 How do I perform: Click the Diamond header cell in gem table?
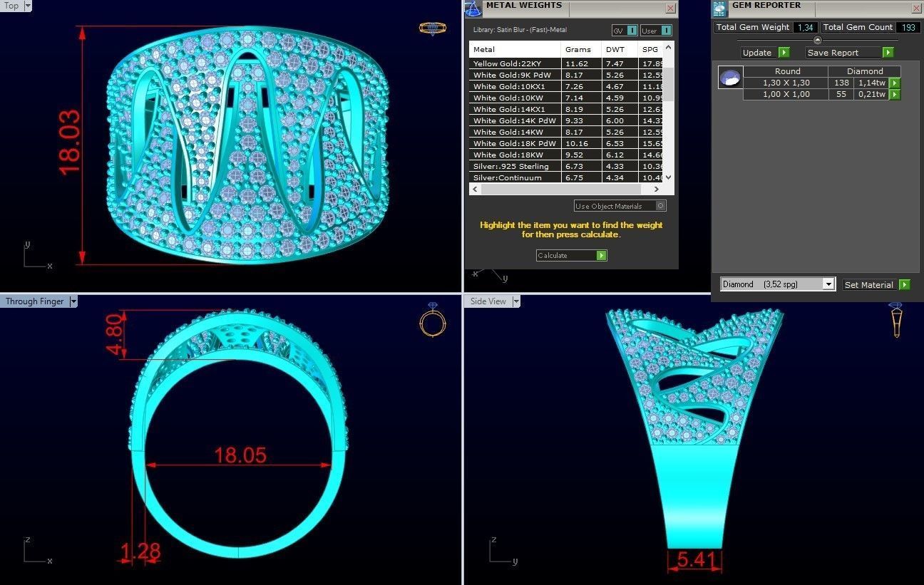[864, 71]
